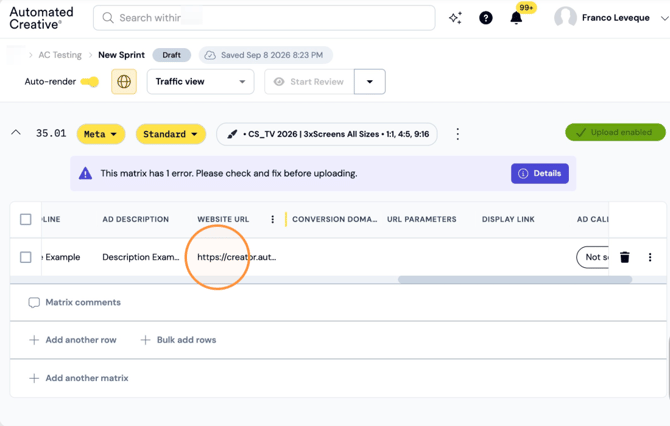Click the search magnifier icon
The height and width of the screenshot is (426, 670).
coord(108,18)
